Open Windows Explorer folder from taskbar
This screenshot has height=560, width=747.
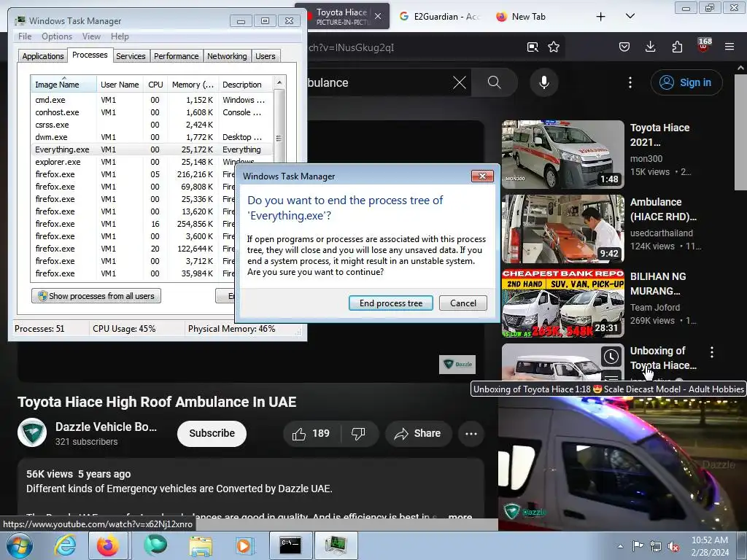[201, 545]
